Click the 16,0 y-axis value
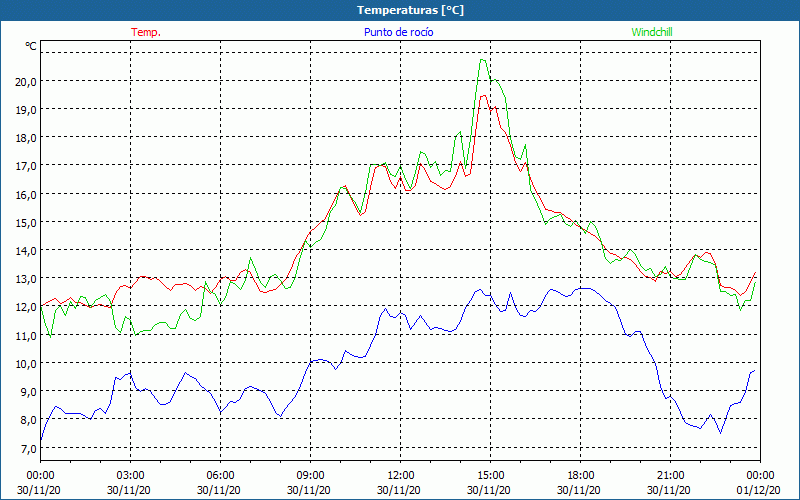800x500 pixels. point(26,194)
